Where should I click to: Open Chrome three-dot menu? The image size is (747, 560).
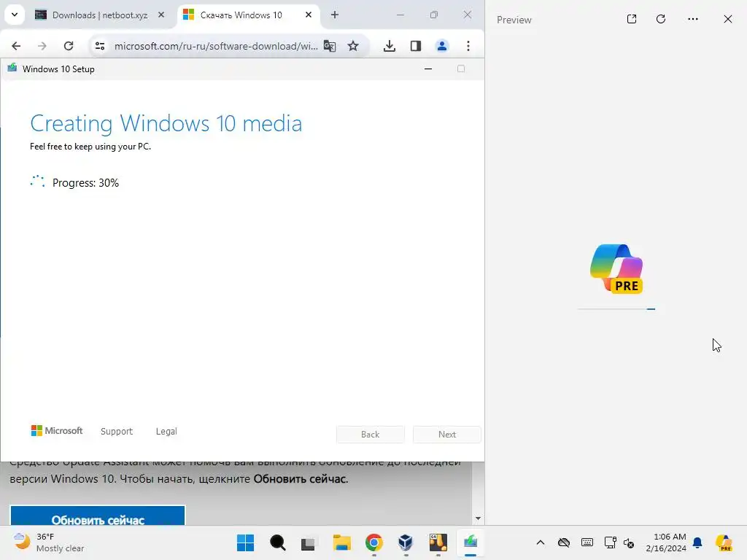[x=468, y=46]
